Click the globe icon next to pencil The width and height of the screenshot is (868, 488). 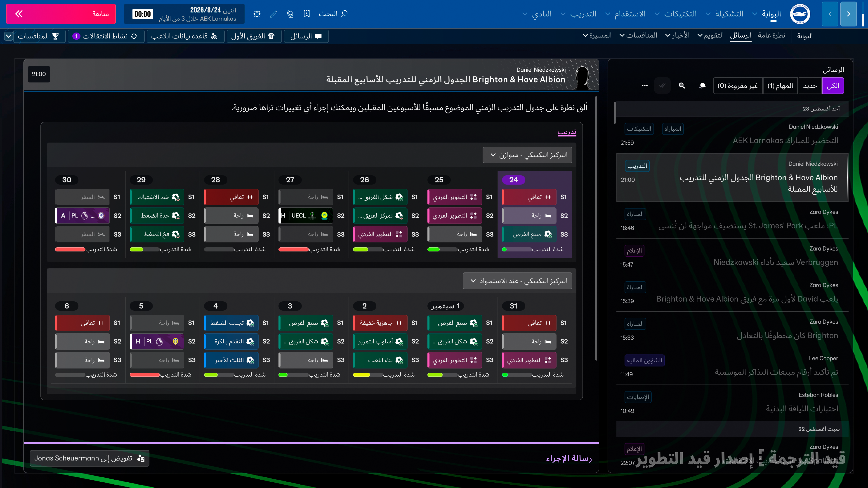pos(290,14)
